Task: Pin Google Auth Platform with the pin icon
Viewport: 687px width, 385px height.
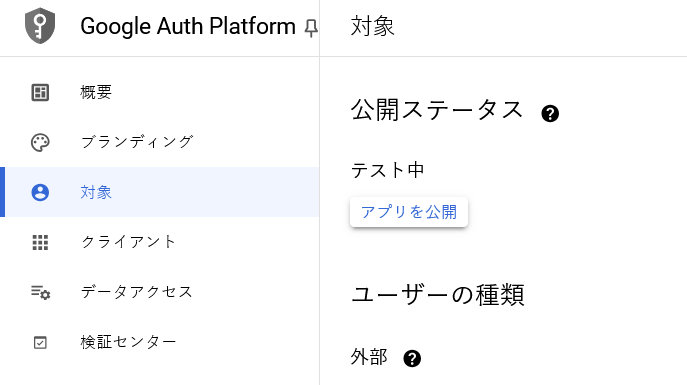Action: point(311,28)
